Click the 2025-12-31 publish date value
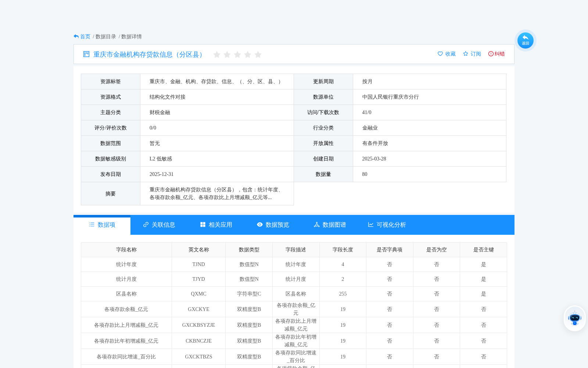588x368 pixels. (161, 174)
